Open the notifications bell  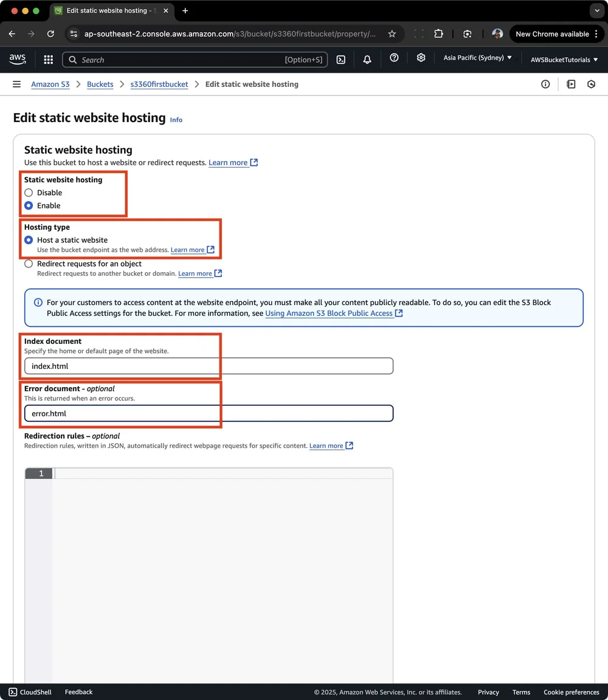367,60
